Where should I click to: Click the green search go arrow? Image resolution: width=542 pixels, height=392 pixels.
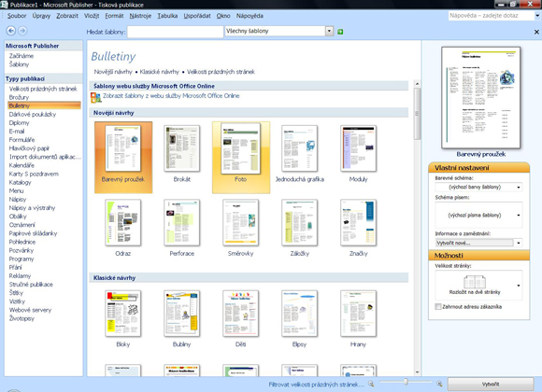(x=340, y=32)
